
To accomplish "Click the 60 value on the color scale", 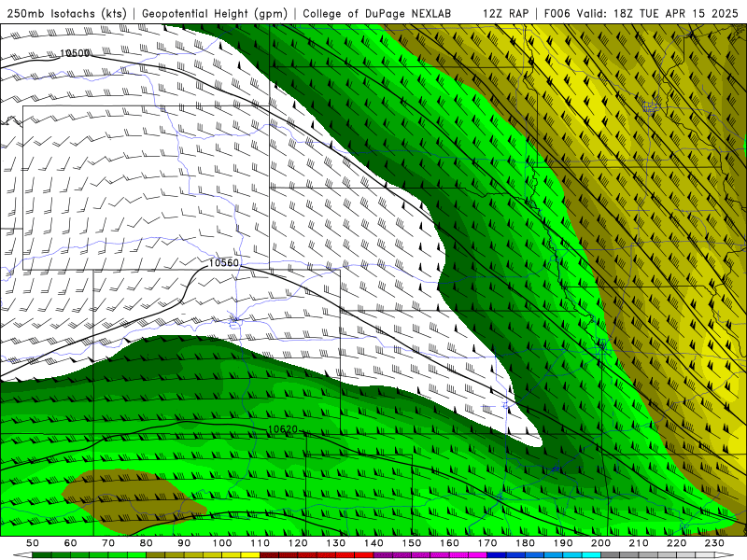I will coord(70,543).
